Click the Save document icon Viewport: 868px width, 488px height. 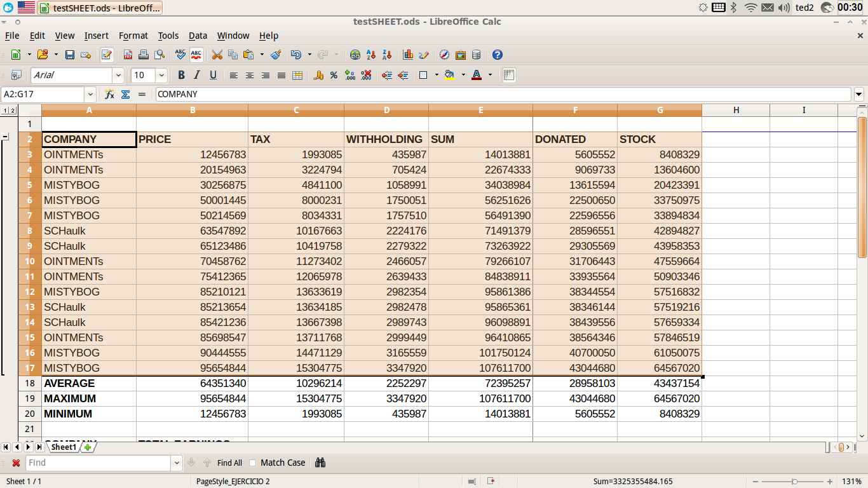70,55
